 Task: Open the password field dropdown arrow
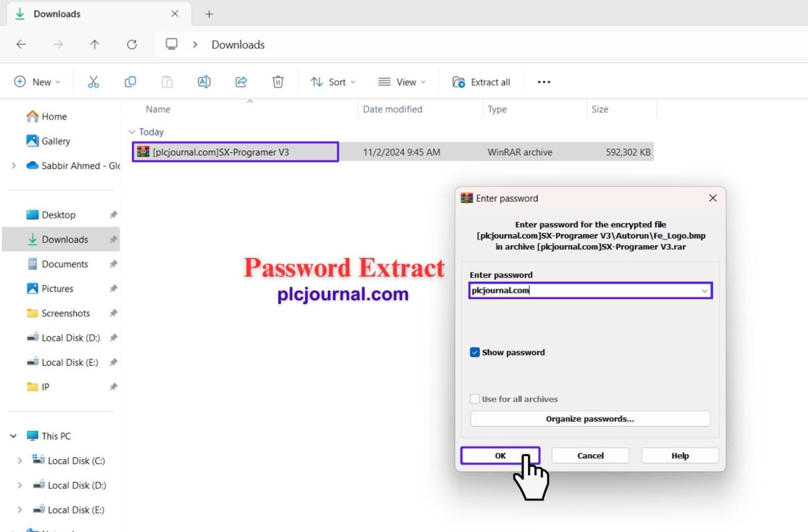pyautogui.click(x=704, y=291)
